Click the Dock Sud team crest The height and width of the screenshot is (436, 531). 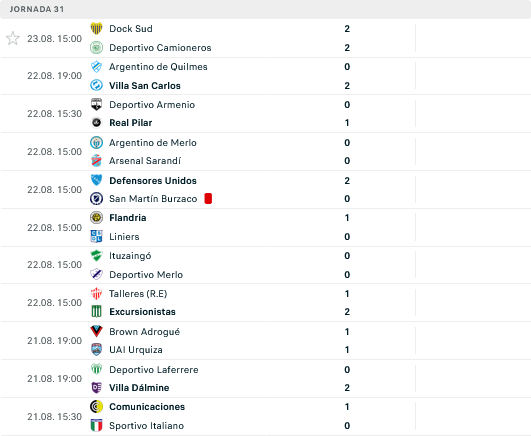point(96,28)
